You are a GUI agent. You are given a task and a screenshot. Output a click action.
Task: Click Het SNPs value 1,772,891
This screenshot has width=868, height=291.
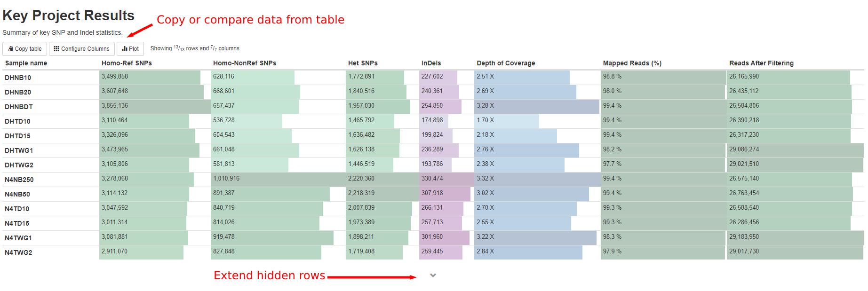(x=361, y=77)
